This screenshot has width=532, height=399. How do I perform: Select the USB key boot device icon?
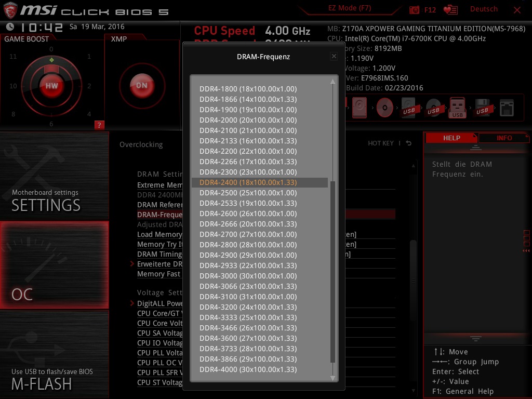(x=457, y=108)
